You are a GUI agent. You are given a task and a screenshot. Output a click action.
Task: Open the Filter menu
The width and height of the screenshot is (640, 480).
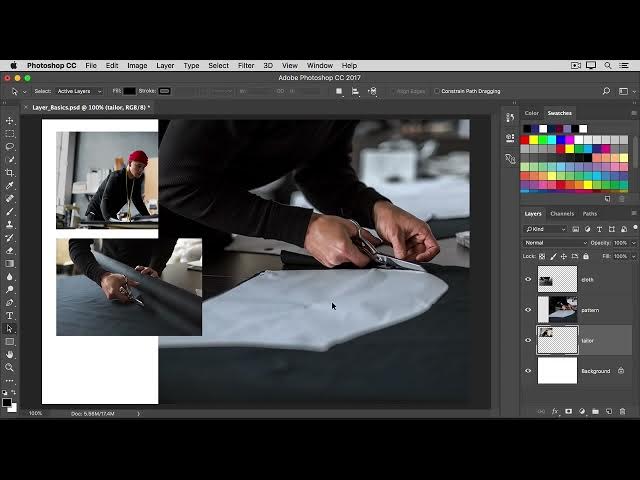[245, 65]
